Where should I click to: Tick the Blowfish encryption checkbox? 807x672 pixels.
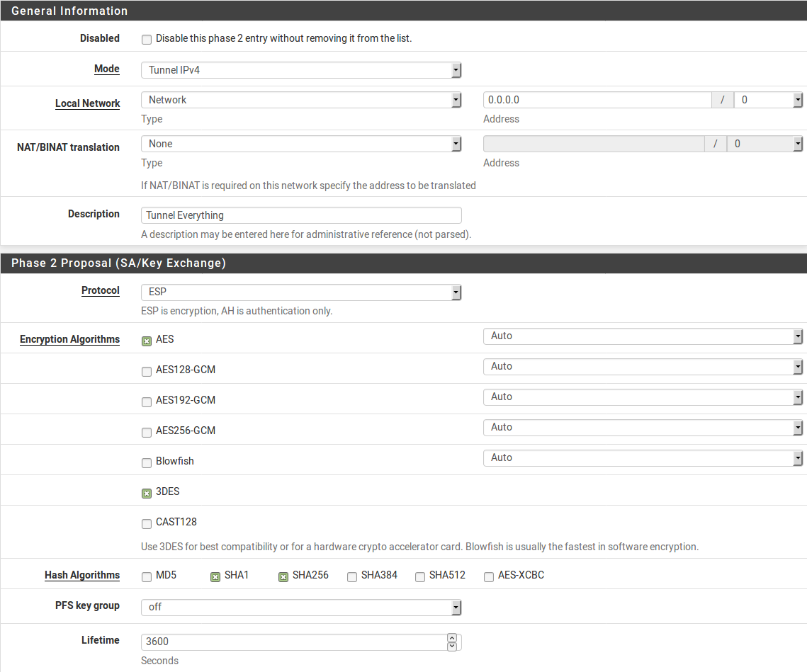pos(147,462)
